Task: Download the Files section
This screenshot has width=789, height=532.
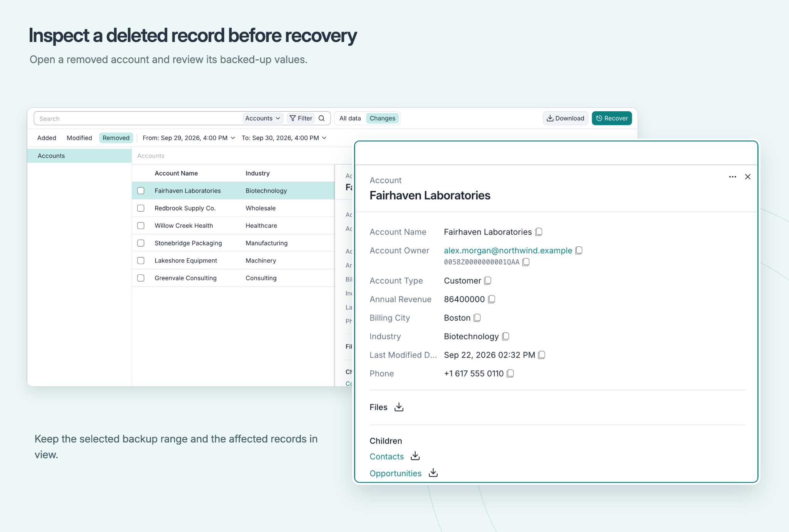Action: (x=399, y=407)
